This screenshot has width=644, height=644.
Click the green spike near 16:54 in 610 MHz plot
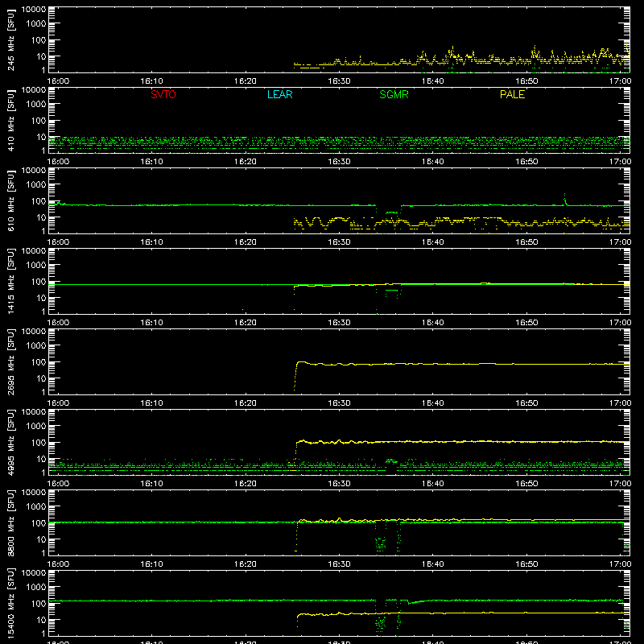coord(565,199)
